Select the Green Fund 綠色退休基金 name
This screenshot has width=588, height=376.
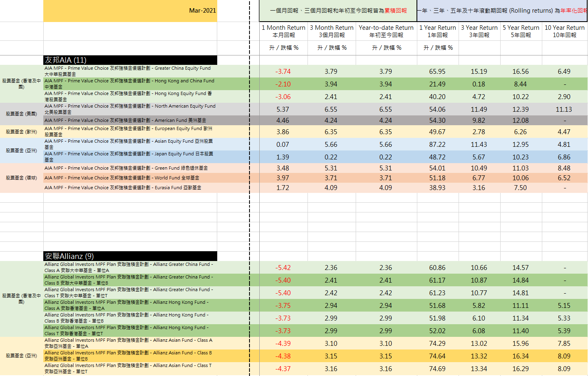click(x=130, y=168)
